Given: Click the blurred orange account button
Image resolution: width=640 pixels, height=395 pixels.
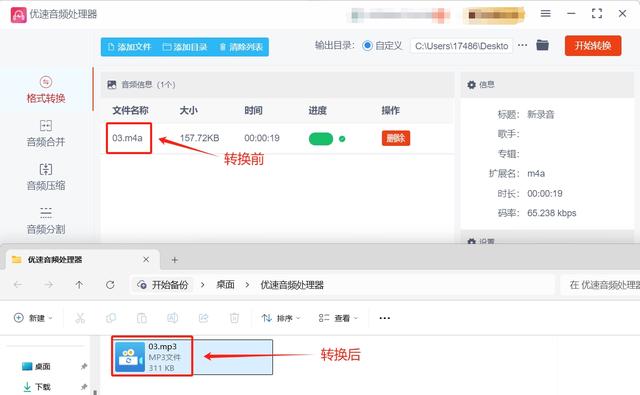Looking at the screenshot, I should pyautogui.click(x=494, y=15).
